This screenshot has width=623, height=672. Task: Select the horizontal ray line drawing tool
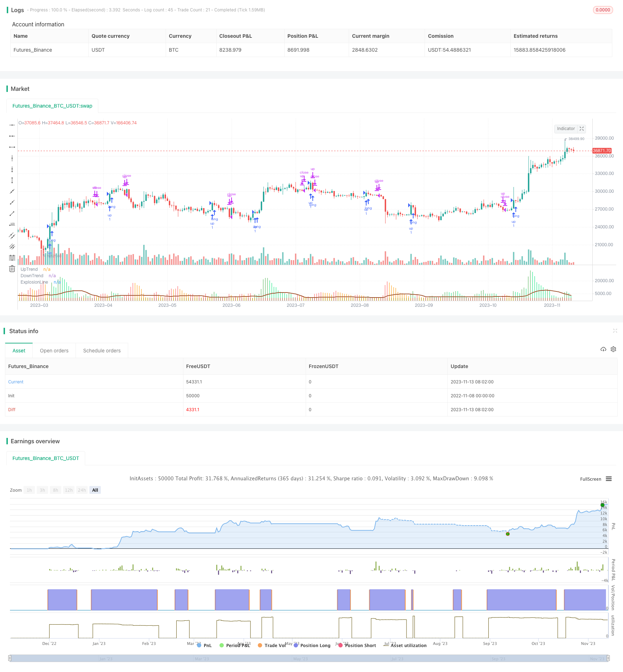(x=12, y=136)
